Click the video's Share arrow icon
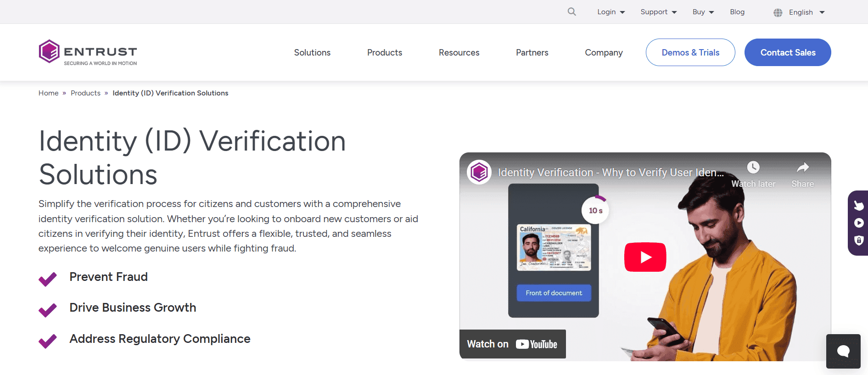The height and width of the screenshot is (375, 868). pos(802,168)
